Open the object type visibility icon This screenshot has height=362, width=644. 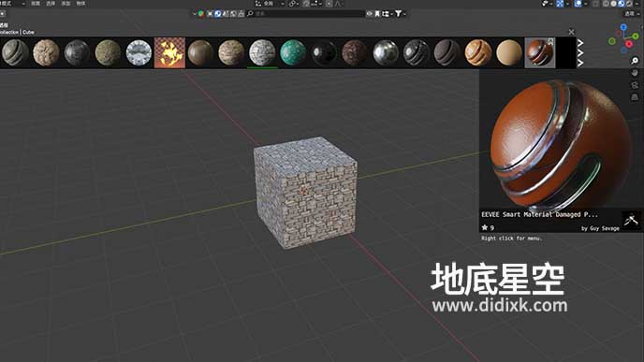tap(546, 4)
